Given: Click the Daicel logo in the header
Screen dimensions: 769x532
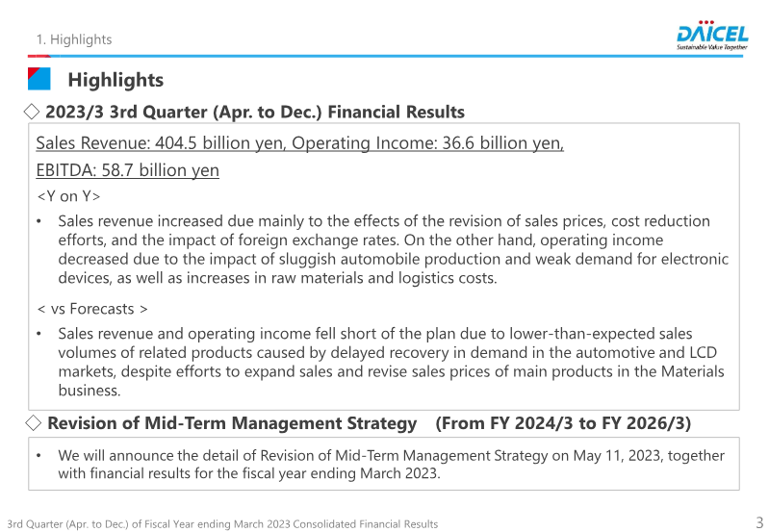Looking at the screenshot, I should click(712, 31).
